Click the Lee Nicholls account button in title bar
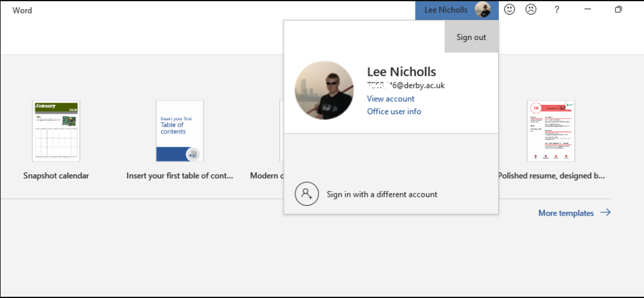This screenshot has height=298, width=644. [x=457, y=10]
